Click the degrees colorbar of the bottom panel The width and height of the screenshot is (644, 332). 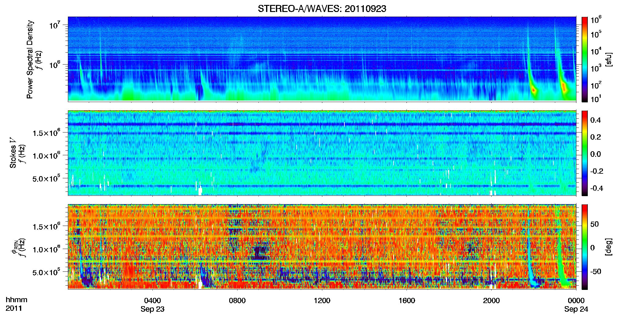[585, 247]
